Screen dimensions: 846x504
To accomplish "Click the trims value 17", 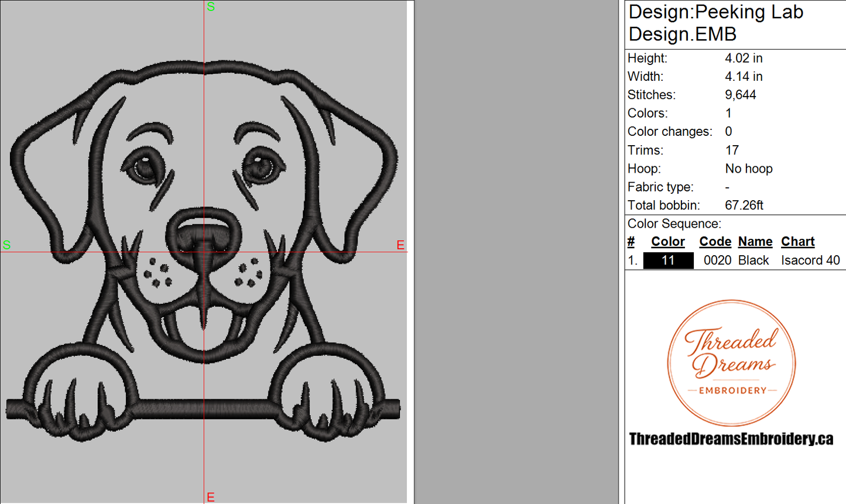I will pos(732,150).
